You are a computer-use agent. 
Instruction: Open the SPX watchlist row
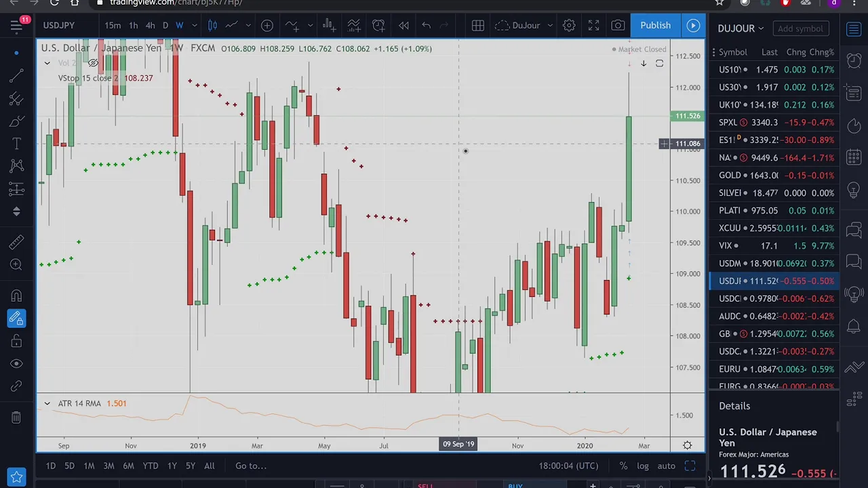coord(774,123)
